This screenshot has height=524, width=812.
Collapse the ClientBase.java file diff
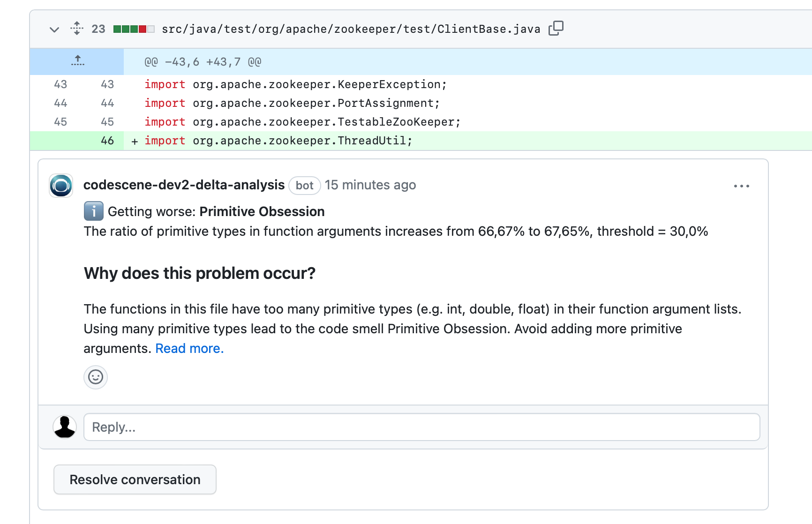click(x=54, y=30)
